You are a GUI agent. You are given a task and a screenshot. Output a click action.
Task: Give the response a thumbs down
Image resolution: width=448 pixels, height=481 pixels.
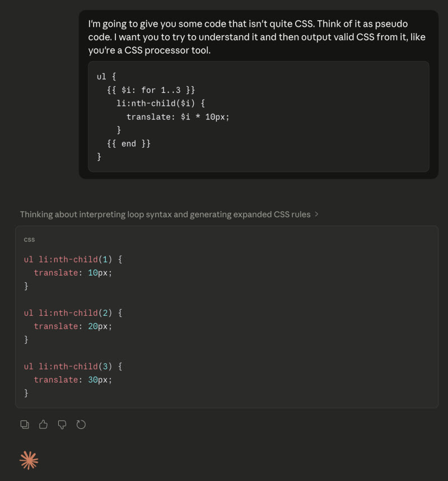tap(62, 424)
